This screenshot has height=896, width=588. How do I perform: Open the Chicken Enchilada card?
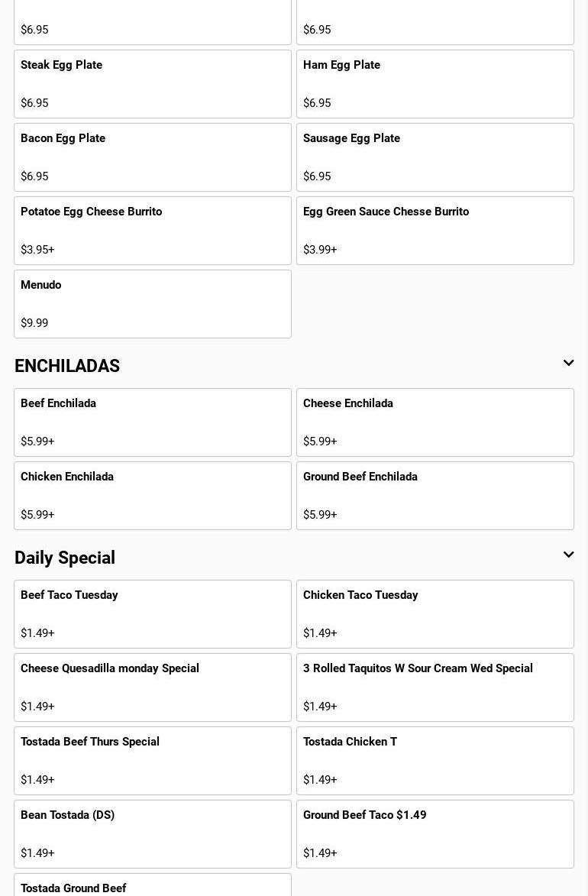(153, 496)
